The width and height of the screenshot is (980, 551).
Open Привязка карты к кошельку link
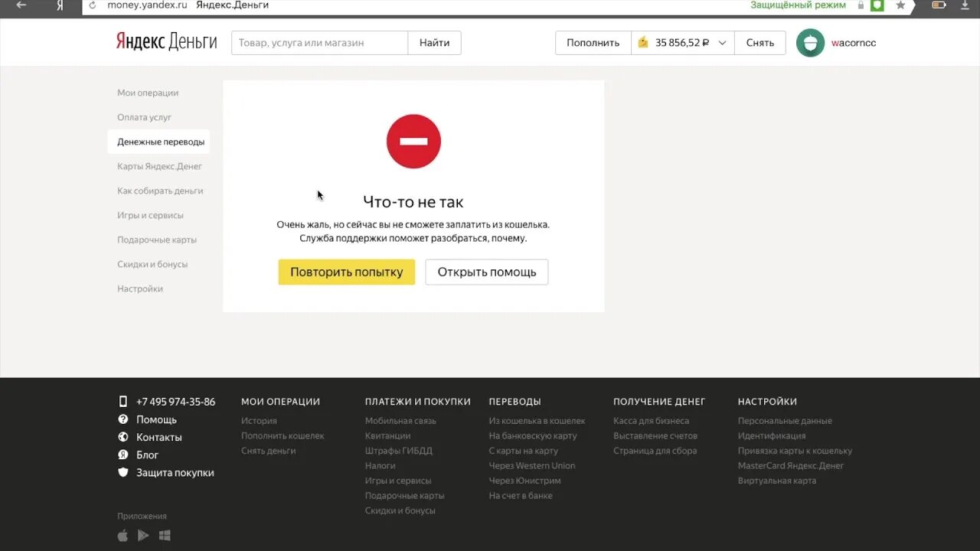tap(795, 451)
